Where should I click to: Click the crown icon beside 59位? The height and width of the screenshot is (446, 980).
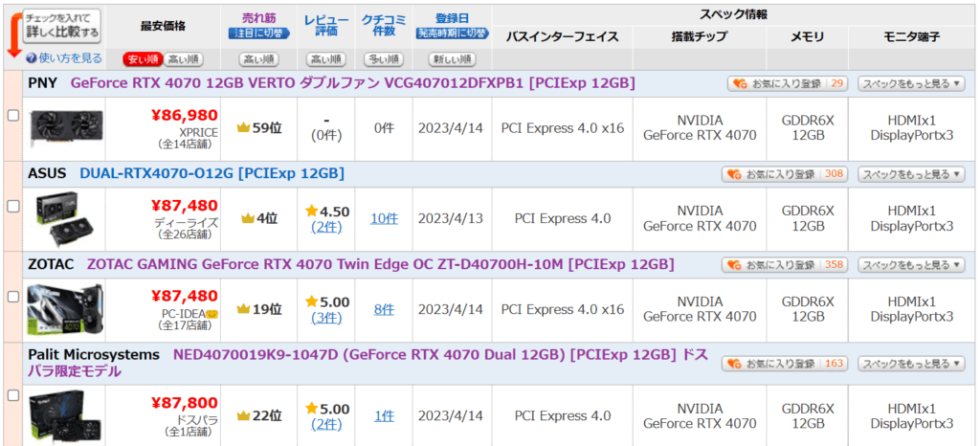pyautogui.click(x=244, y=128)
